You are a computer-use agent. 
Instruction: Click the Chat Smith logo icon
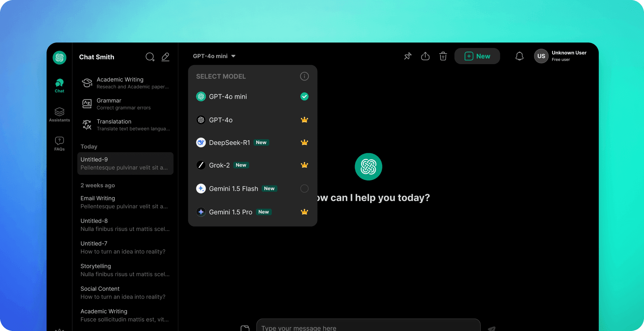[x=60, y=58]
